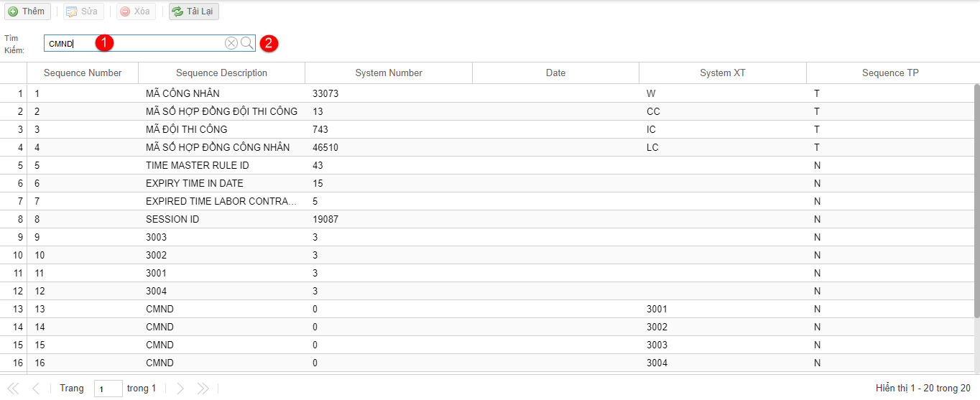Go to the next page icon

180,389
